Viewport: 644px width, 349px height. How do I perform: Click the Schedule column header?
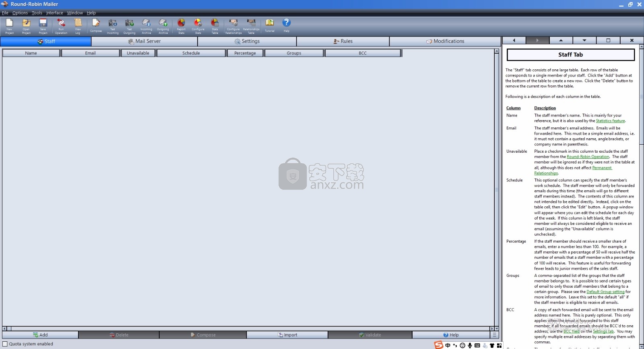(x=191, y=53)
